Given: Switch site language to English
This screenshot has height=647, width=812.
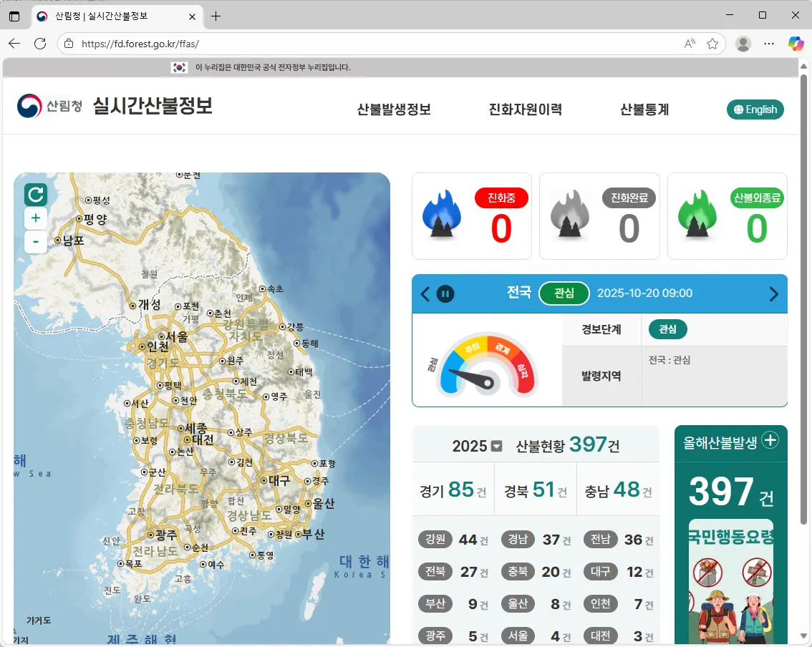Looking at the screenshot, I should pos(755,110).
